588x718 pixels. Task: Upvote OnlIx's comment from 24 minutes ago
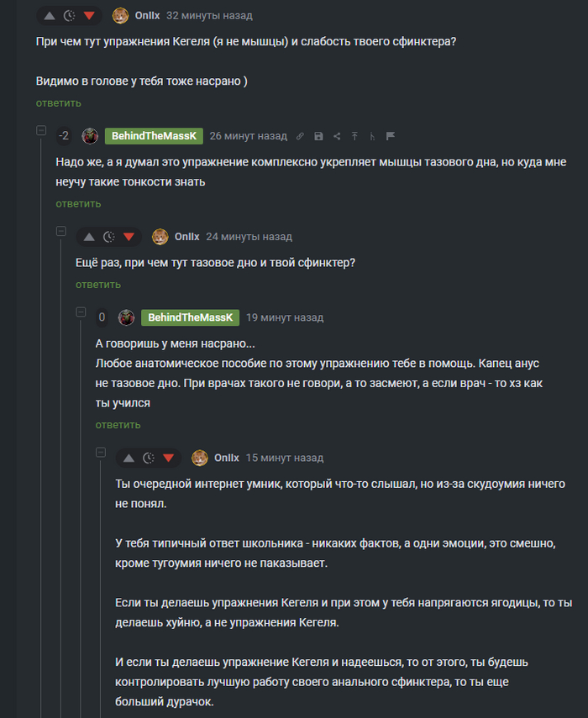tap(89, 237)
